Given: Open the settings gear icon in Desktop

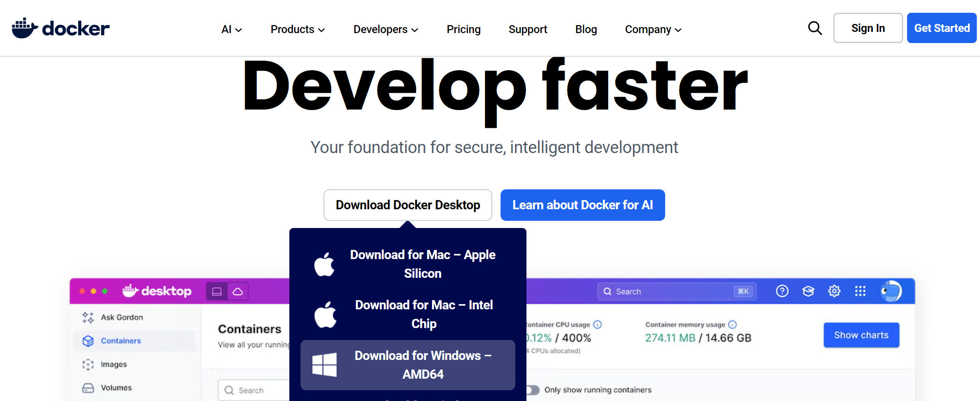Looking at the screenshot, I should (x=834, y=291).
